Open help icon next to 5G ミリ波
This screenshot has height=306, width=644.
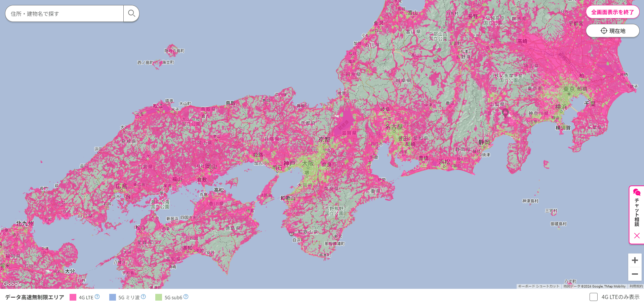[x=143, y=297]
